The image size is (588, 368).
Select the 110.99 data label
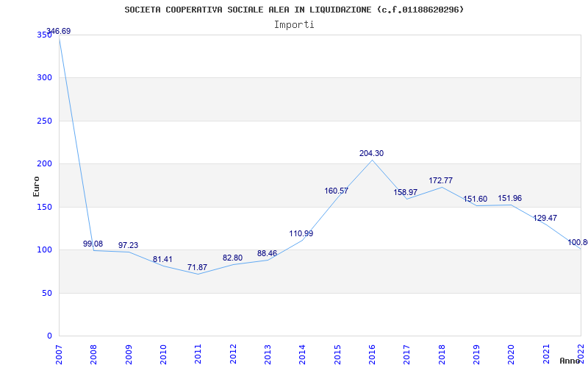click(301, 233)
